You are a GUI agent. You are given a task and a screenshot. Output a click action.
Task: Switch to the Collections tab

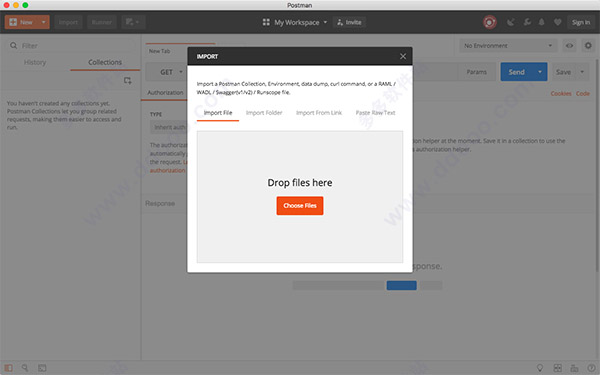click(x=105, y=62)
